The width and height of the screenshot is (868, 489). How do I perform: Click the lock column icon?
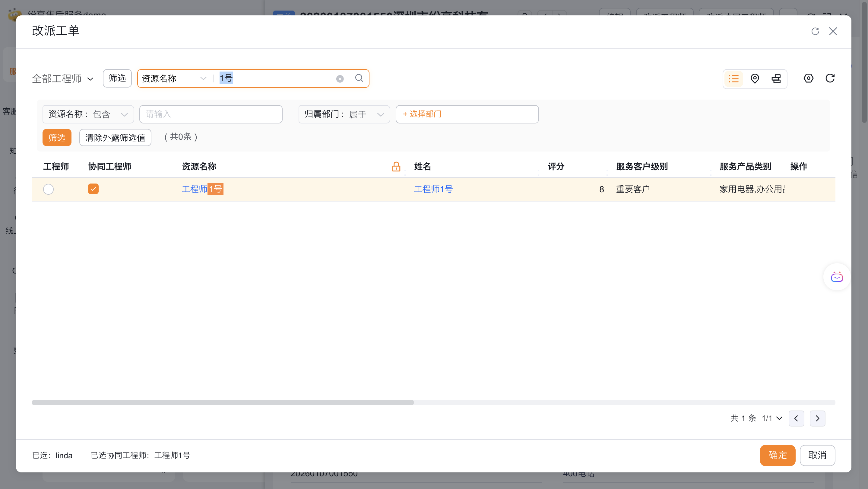[x=396, y=166]
